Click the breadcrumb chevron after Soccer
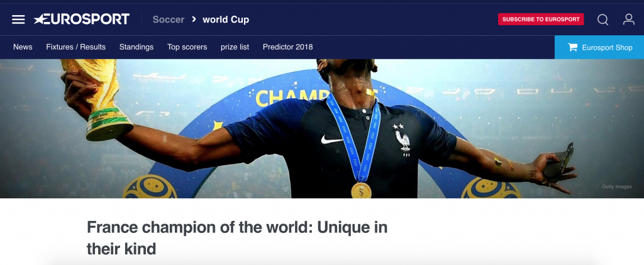644x265 pixels. (x=194, y=20)
